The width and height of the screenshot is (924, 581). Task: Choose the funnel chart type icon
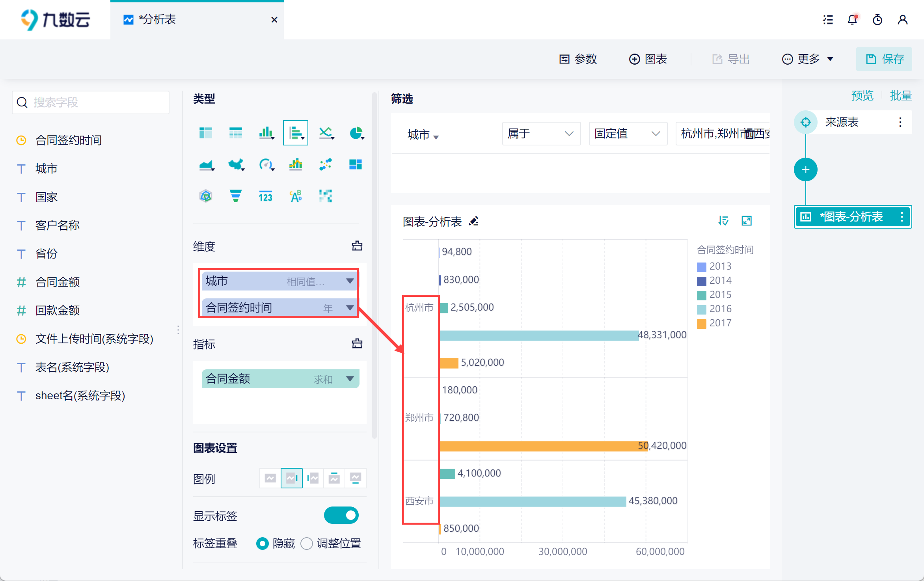pos(235,196)
